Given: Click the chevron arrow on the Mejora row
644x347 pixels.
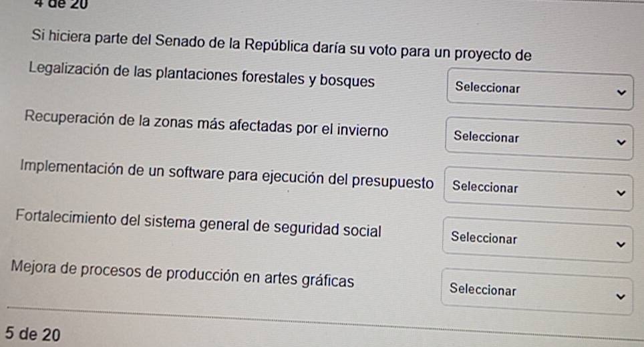Looking at the screenshot, I should click(x=621, y=296).
